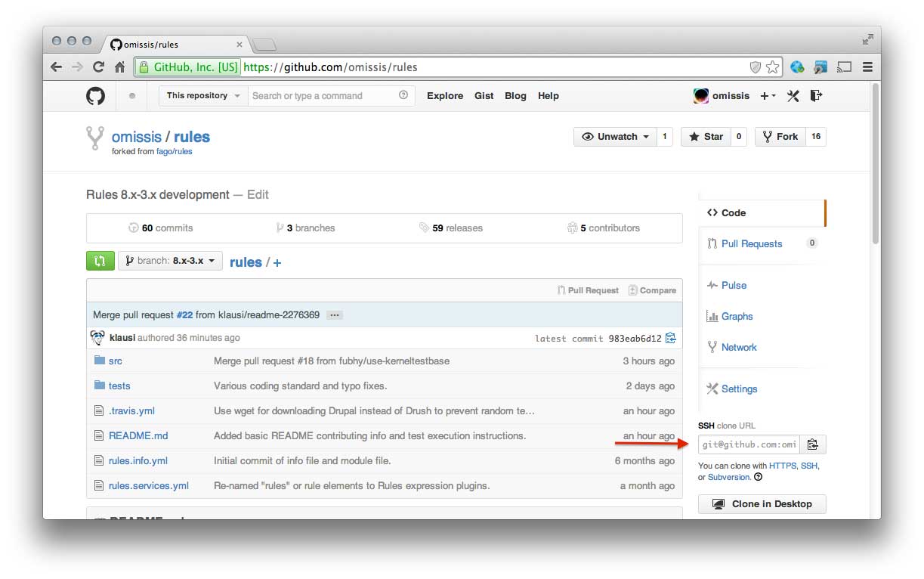The height and width of the screenshot is (579, 924).
Task: Click the globe extension icon
Action: (x=797, y=67)
